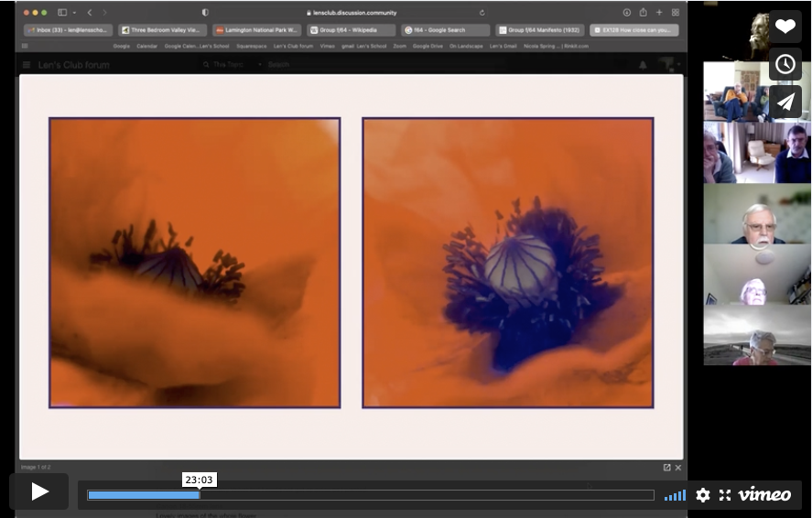The image size is (812, 518).
Task: Open the Len's Club forum bookmark
Action: (293, 46)
